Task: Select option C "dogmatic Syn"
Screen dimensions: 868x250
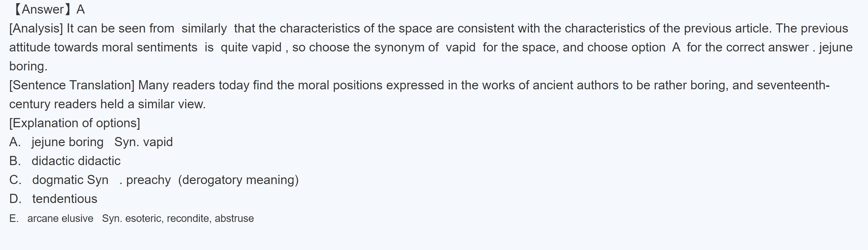Action: click(70, 180)
